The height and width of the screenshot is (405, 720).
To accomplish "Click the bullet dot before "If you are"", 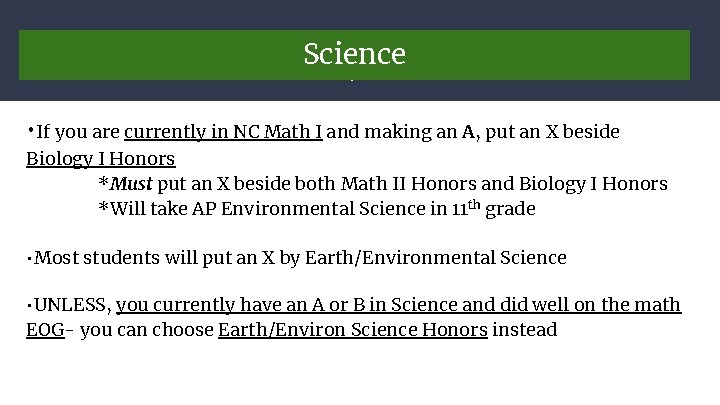I will (30, 130).
